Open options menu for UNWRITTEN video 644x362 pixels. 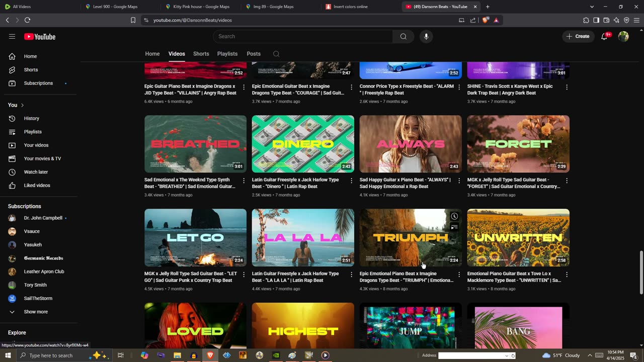click(567, 275)
